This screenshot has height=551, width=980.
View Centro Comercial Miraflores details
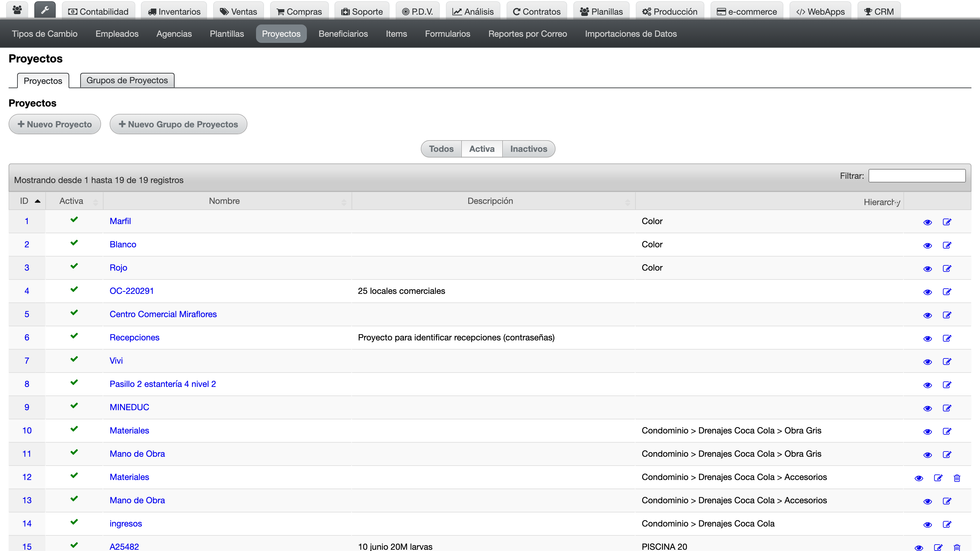(928, 315)
